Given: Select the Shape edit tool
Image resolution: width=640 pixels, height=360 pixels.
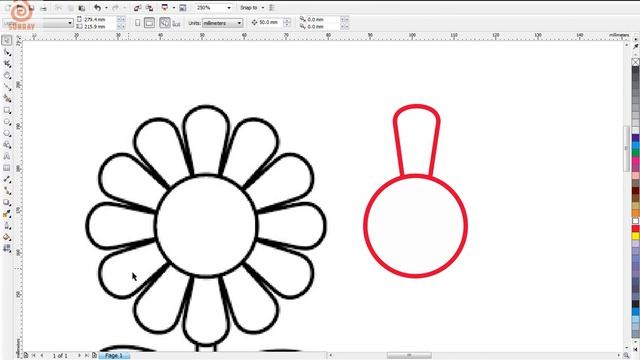Looking at the screenshot, I should (7, 52).
